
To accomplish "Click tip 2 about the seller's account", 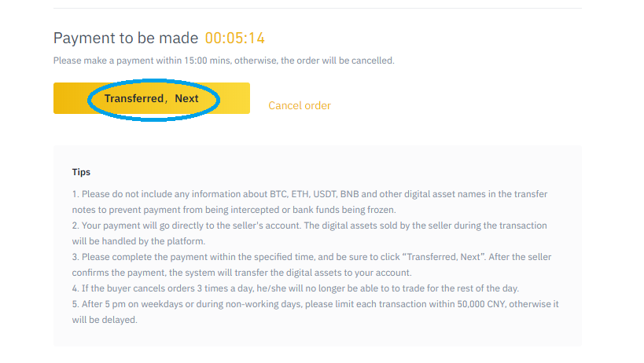I will click(309, 233).
